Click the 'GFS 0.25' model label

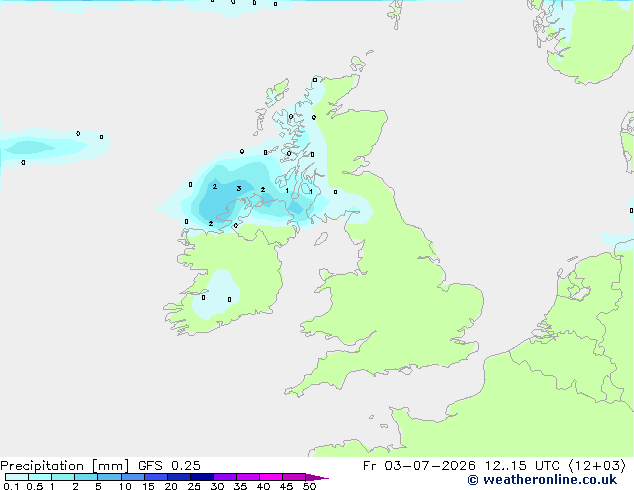tap(169, 466)
